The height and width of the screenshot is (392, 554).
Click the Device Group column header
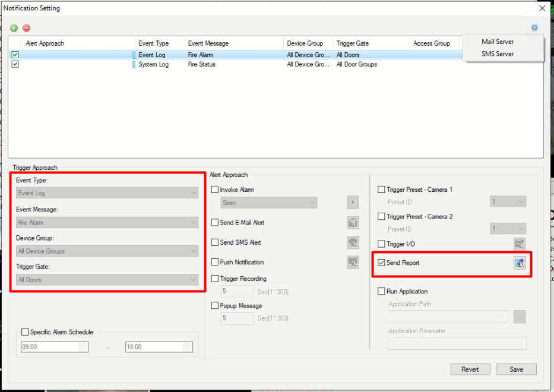[308, 43]
